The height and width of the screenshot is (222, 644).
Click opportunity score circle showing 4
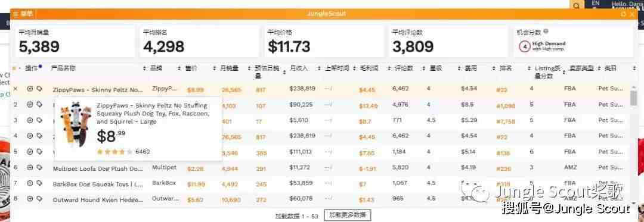[x=525, y=46]
